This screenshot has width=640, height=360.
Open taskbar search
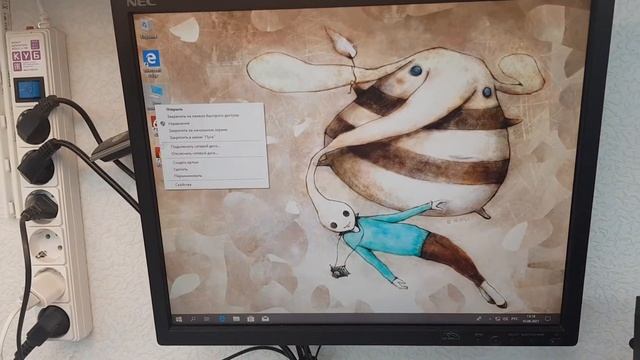click(193, 319)
